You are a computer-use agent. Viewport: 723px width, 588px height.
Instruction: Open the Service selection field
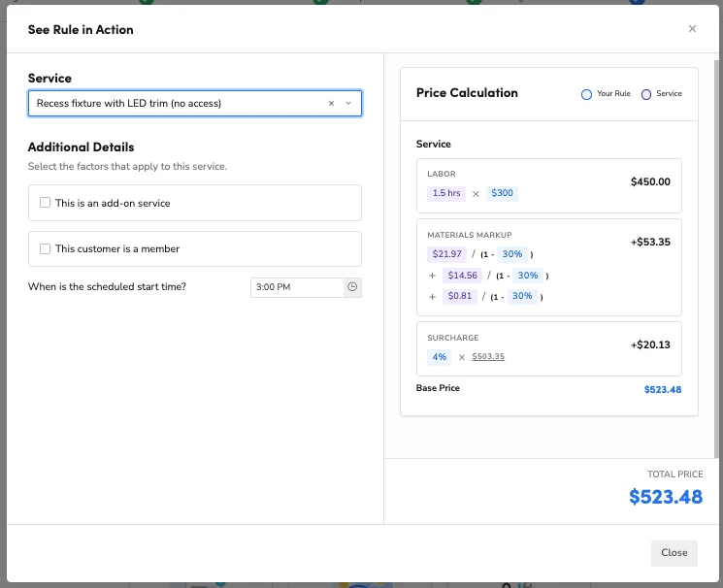[x=195, y=103]
